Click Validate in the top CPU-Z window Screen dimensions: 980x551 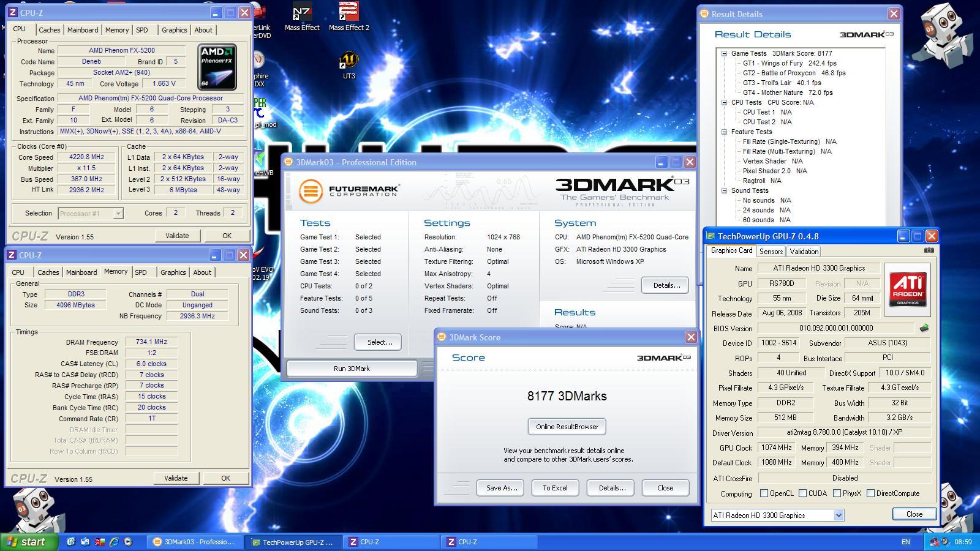coord(177,236)
